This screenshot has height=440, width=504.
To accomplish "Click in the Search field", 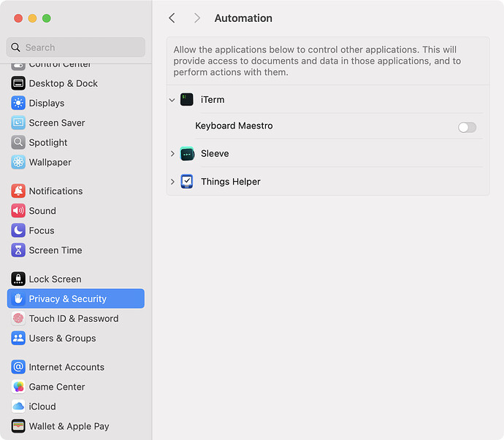I will tap(76, 47).
